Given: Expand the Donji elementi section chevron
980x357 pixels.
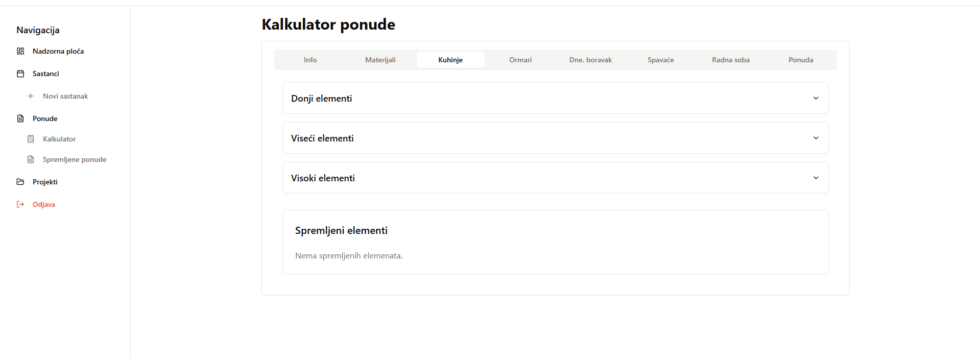Looking at the screenshot, I should (x=816, y=98).
